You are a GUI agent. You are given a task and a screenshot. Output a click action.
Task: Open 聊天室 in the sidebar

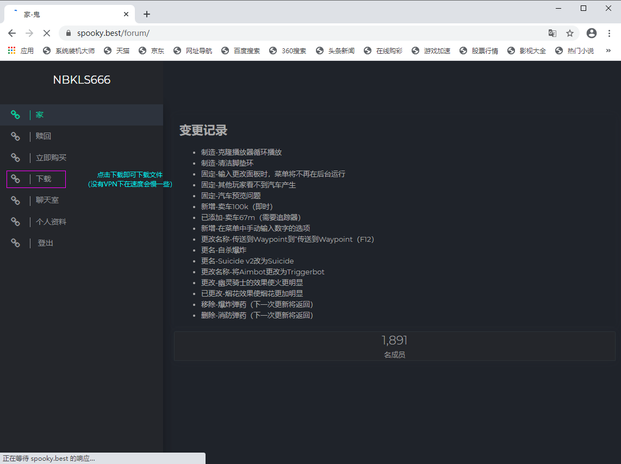pyautogui.click(x=82, y=200)
